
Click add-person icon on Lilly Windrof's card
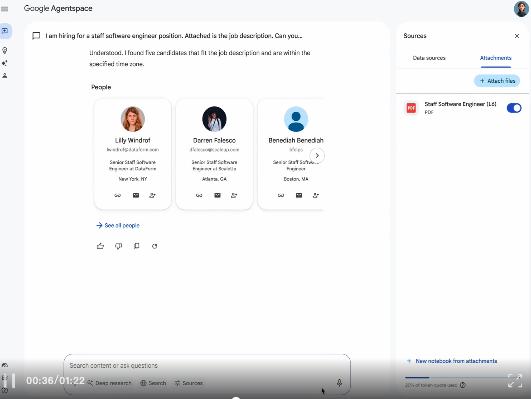[x=152, y=195]
